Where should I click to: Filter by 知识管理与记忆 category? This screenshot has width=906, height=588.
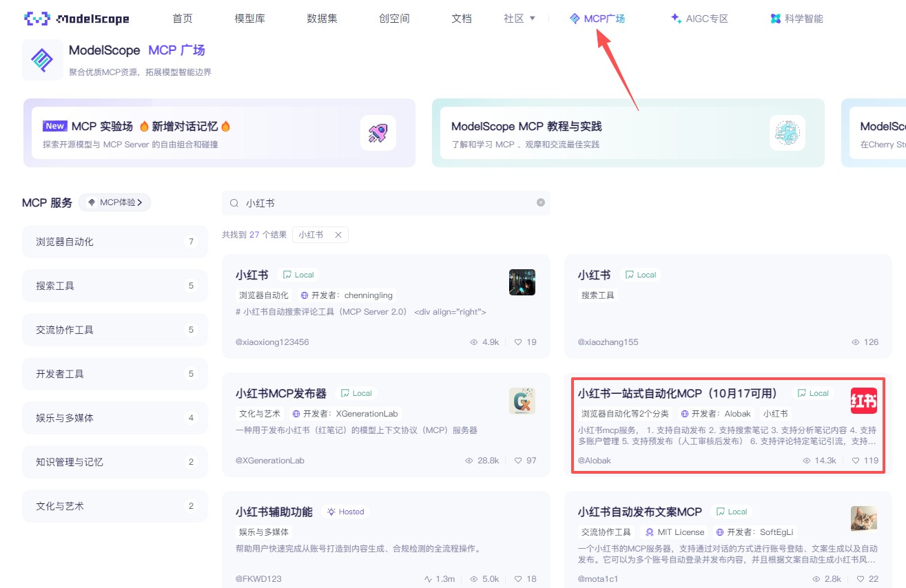tap(114, 462)
